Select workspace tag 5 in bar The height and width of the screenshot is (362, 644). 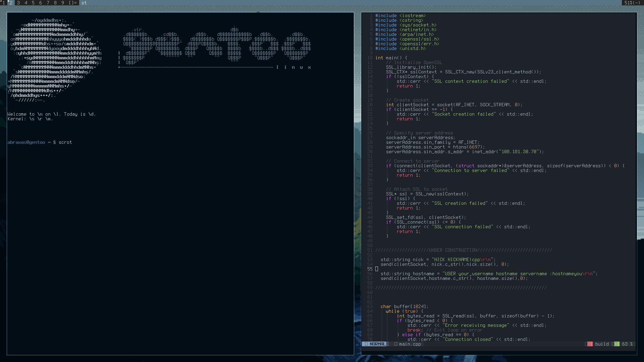[33, 3]
